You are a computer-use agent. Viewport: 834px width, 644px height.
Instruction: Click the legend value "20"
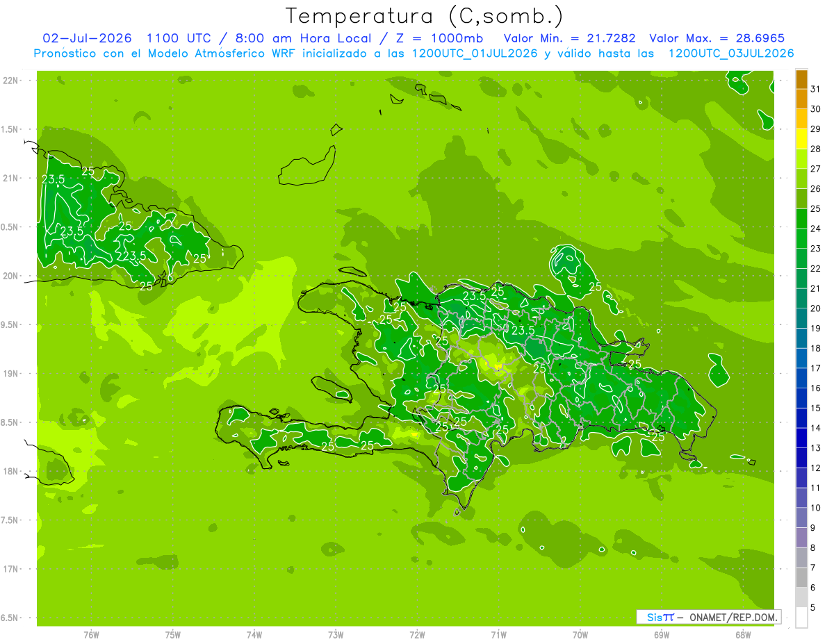pyautogui.click(x=816, y=308)
